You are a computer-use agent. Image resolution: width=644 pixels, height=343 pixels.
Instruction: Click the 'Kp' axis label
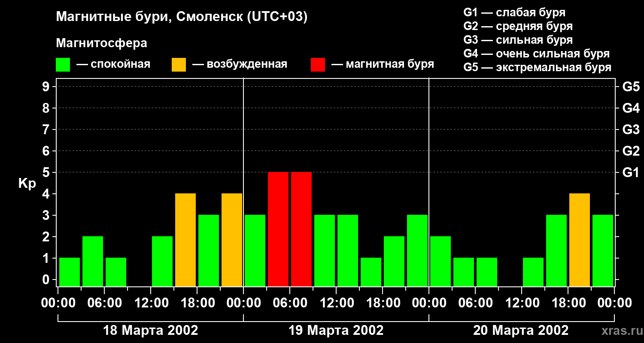tap(27, 184)
